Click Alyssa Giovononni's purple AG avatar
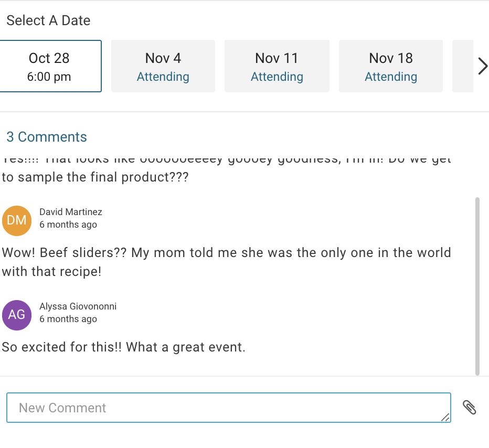This screenshot has height=448, width=489. [17, 315]
